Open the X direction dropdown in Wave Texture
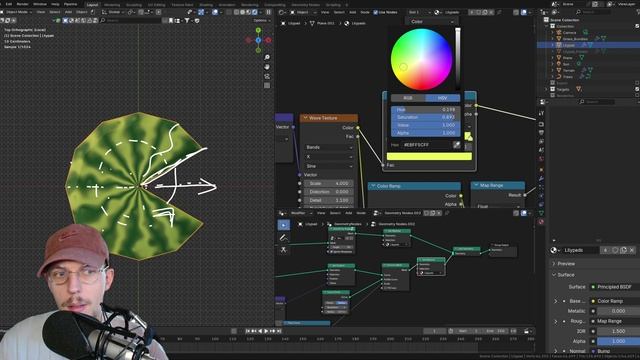The width and height of the screenshot is (640, 360). click(x=329, y=157)
